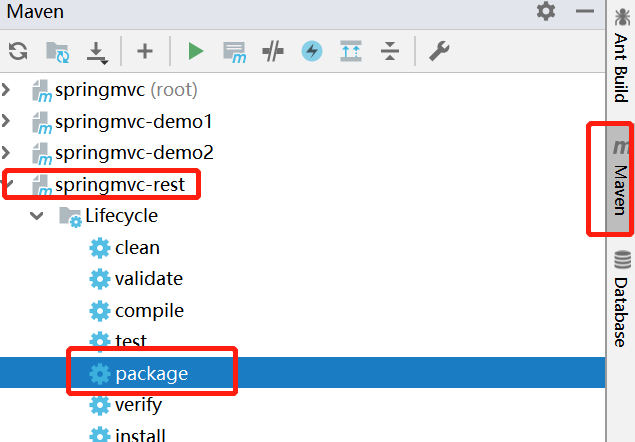Click Database cylinder icon
The height and width of the screenshot is (442, 635).
pyautogui.click(x=622, y=260)
